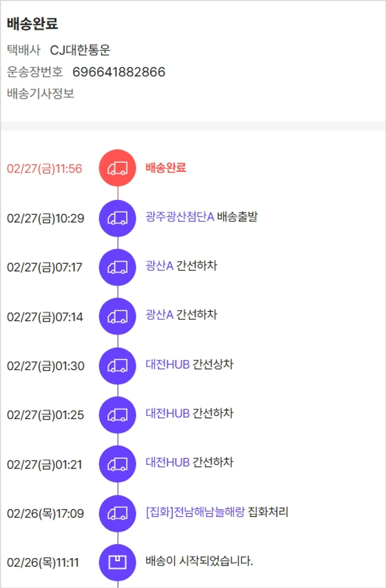Click truck icon beside 대전HUB 간선상차
This screenshot has height=588, width=386.
tap(117, 366)
